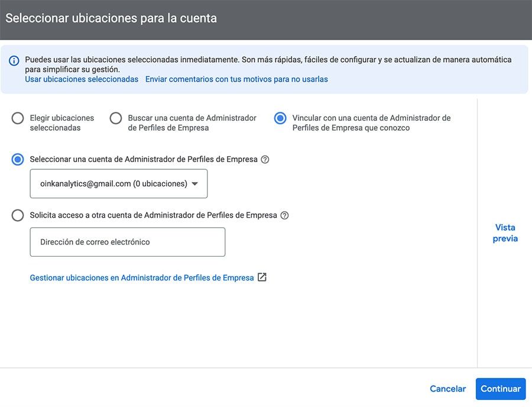Open help for seleccionar una cuenta de Administrador
The height and width of the screenshot is (407, 532).
point(264,159)
